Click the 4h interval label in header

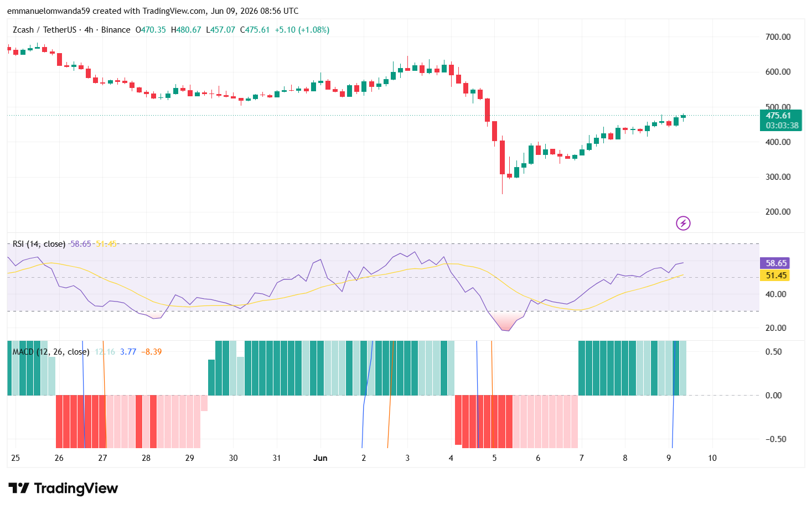pyautogui.click(x=89, y=30)
